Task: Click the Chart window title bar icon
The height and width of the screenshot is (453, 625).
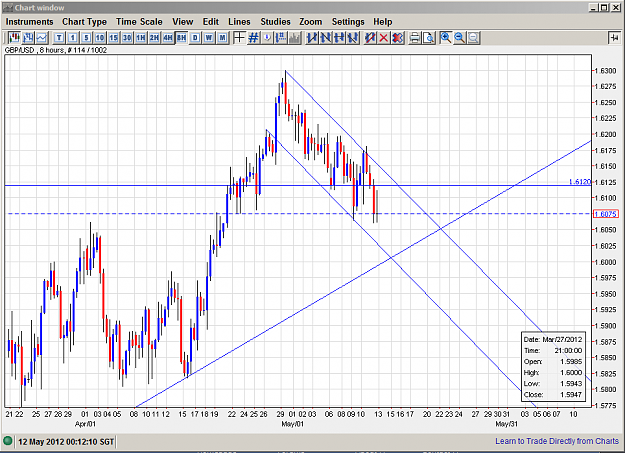Action: tap(8, 8)
